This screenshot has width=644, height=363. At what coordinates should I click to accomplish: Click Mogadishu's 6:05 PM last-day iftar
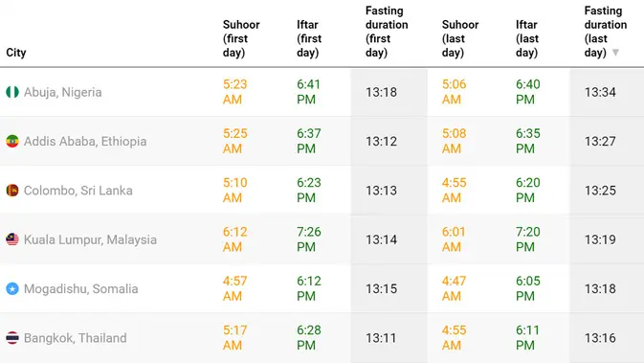coord(528,288)
